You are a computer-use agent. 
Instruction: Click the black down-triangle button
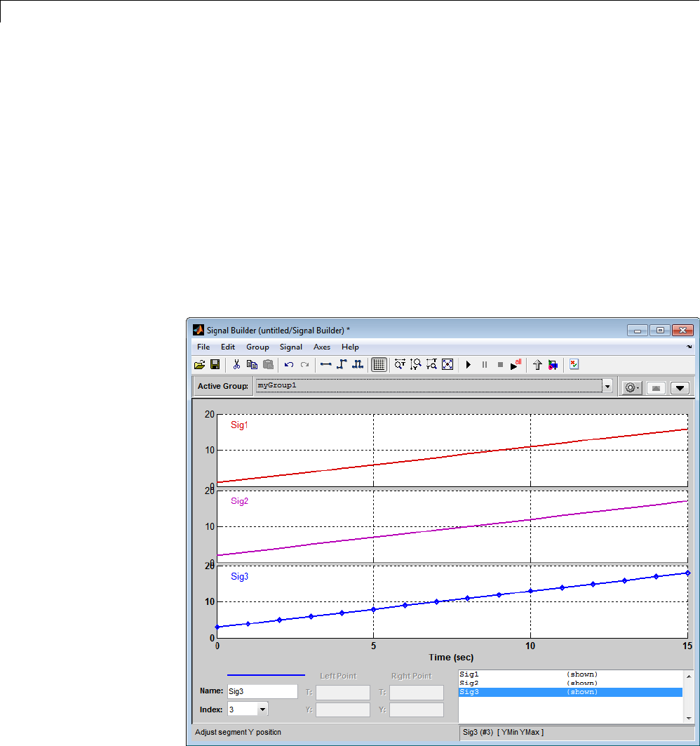click(x=680, y=388)
